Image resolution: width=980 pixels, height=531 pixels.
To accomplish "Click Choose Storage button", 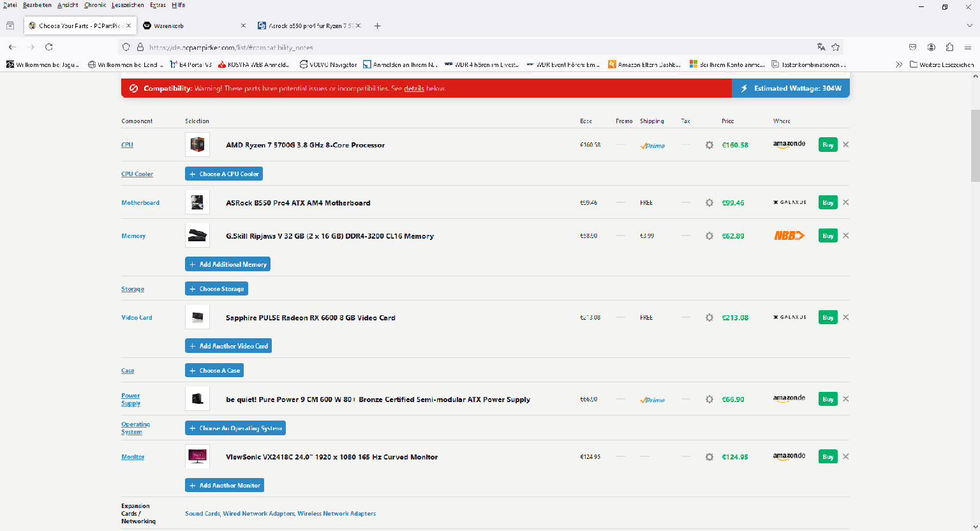I will [216, 289].
